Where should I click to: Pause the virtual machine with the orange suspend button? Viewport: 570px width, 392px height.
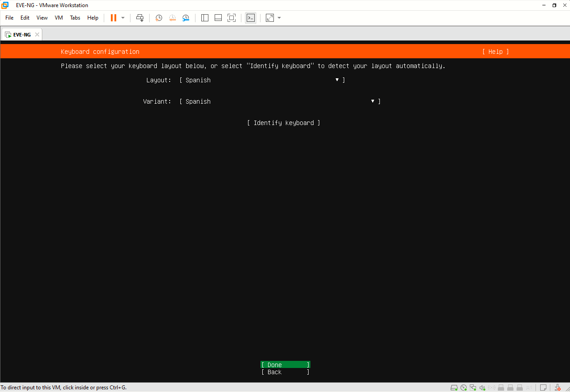pos(114,18)
